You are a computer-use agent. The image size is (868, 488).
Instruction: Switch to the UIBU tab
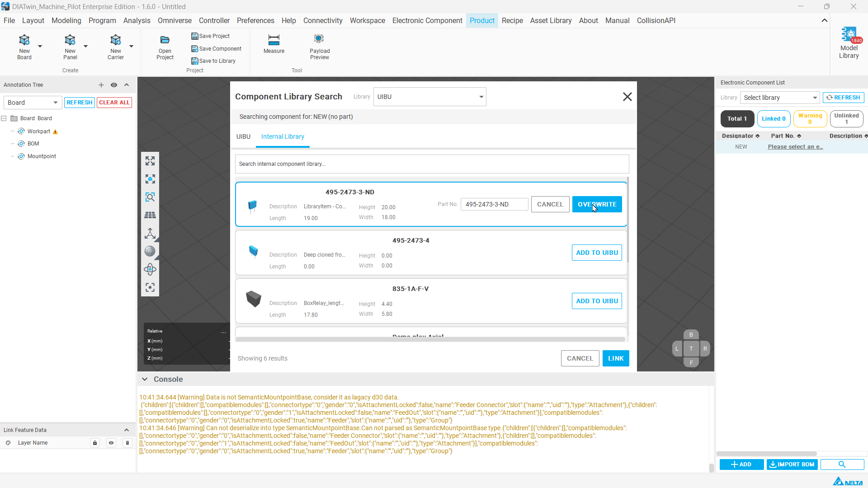[x=243, y=136]
